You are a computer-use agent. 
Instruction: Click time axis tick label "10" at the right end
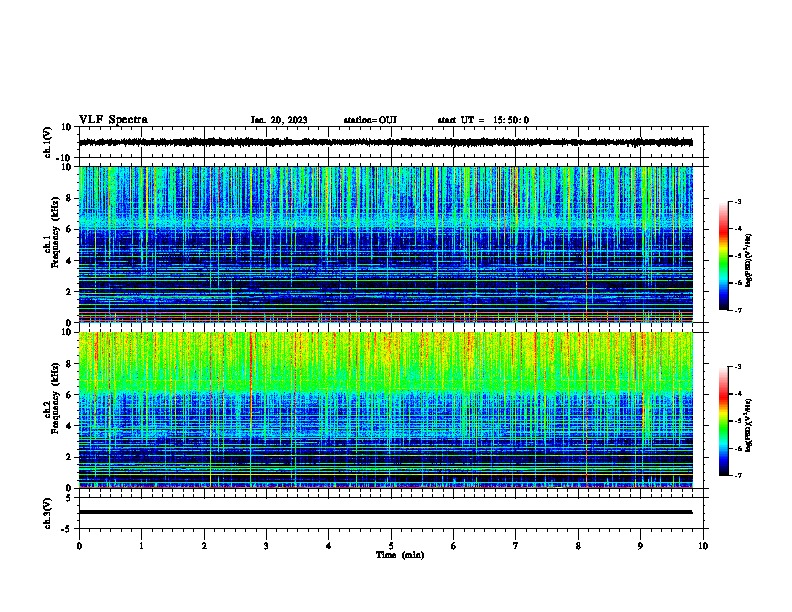point(703,546)
